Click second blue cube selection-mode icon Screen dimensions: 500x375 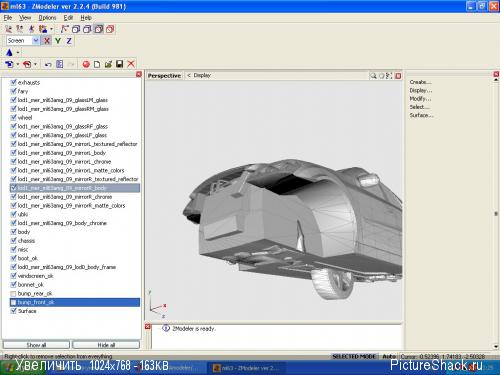click(x=87, y=29)
